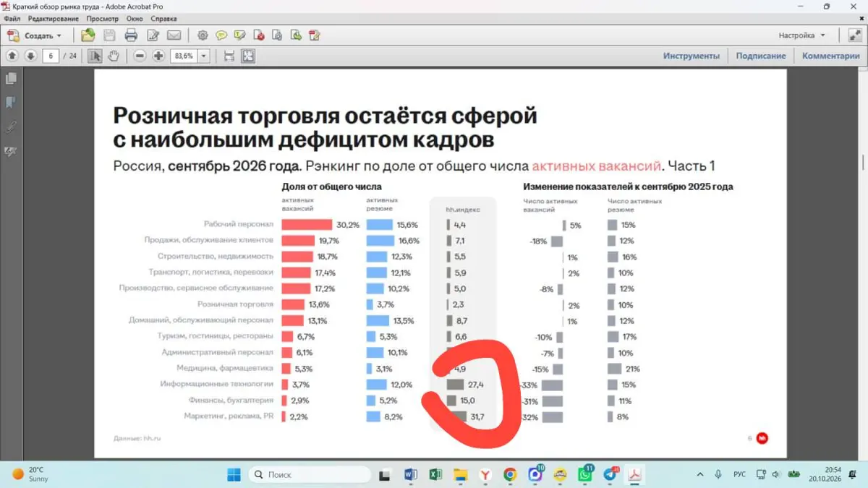Viewport: 868px width, 488px height.
Task: Print the document with the printer icon
Action: (x=131, y=35)
